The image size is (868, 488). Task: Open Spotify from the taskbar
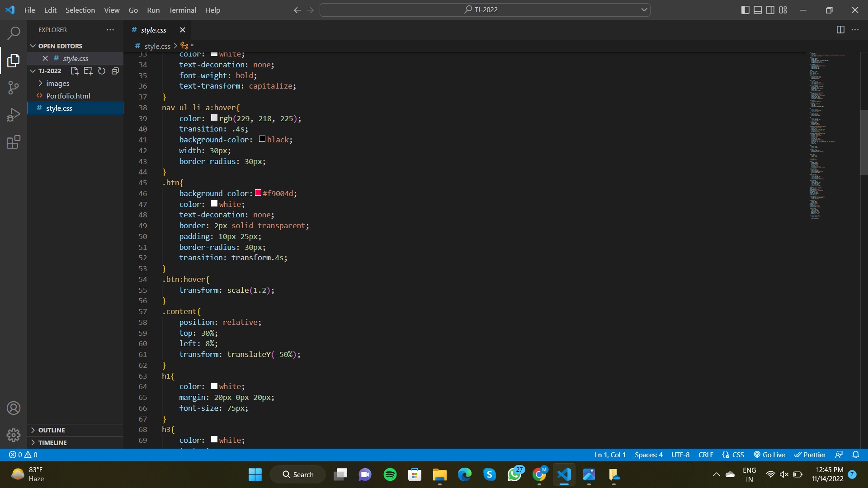(x=390, y=474)
